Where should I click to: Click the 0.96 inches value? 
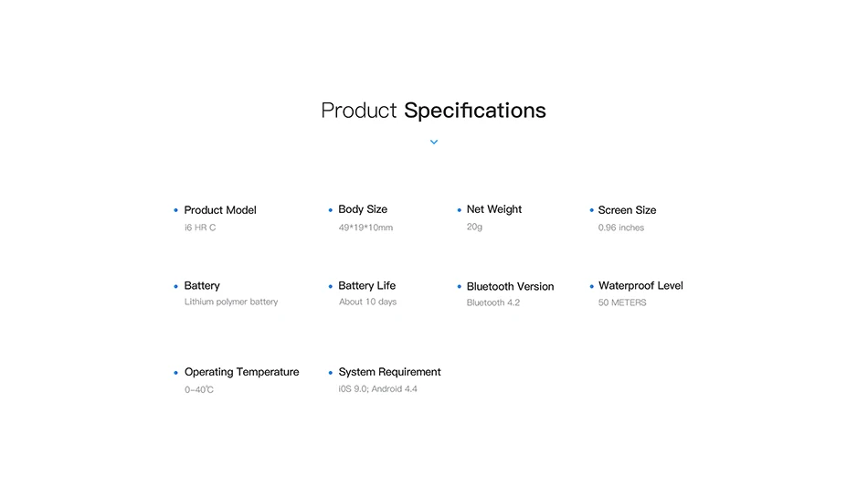click(x=620, y=228)
